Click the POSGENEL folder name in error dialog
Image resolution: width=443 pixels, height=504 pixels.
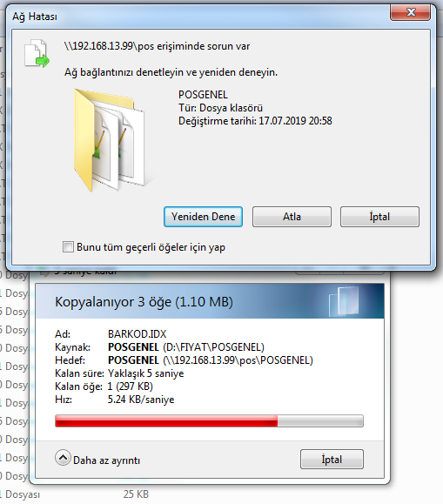coord(203,95)
